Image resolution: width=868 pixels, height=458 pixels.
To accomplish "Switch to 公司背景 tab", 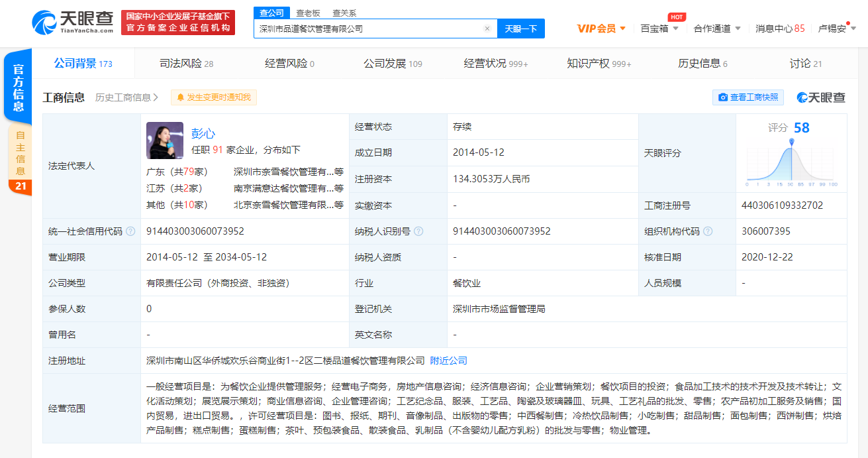I will point(83,64).
